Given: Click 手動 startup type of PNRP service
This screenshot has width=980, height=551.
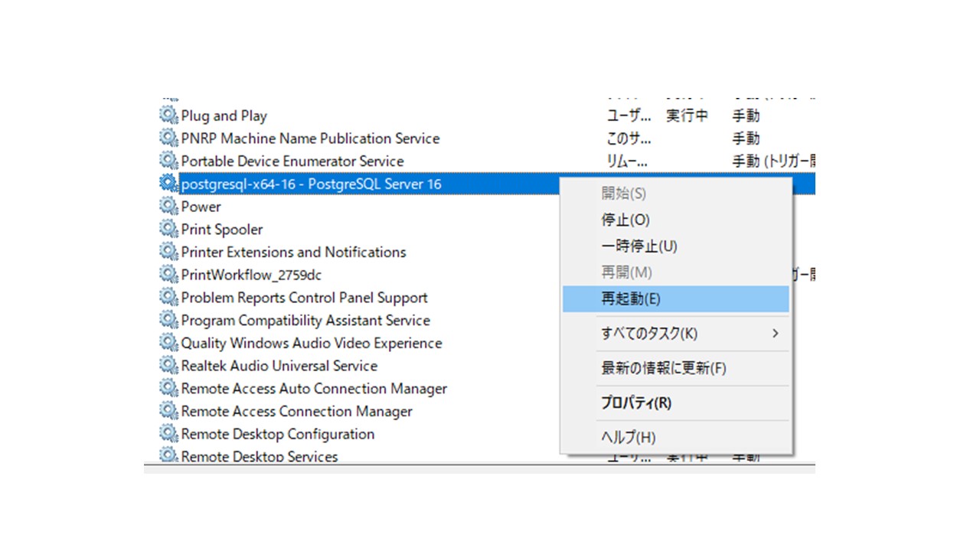Looking at the screenshot, I should click(746, 139).
